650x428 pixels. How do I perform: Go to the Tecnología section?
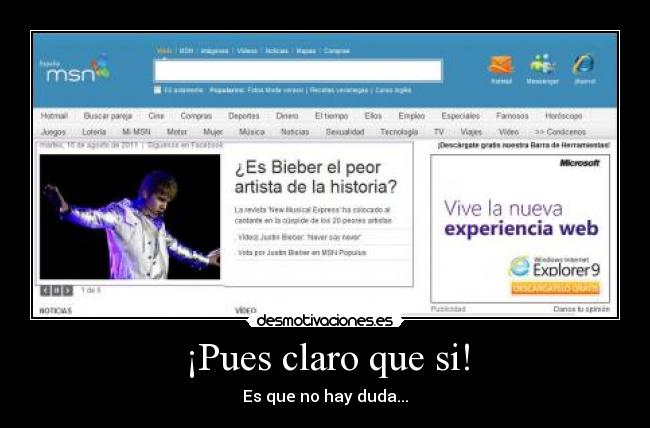(x=399, y=132)
